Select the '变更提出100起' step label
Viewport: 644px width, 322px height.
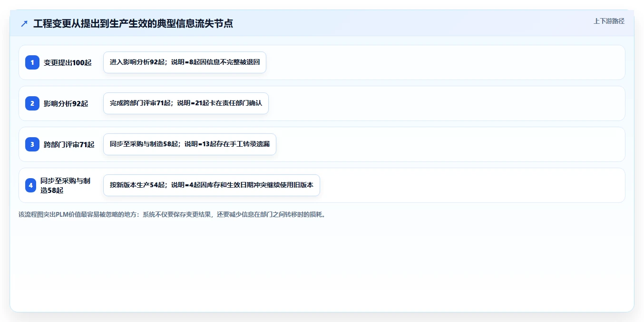(68, 62)
